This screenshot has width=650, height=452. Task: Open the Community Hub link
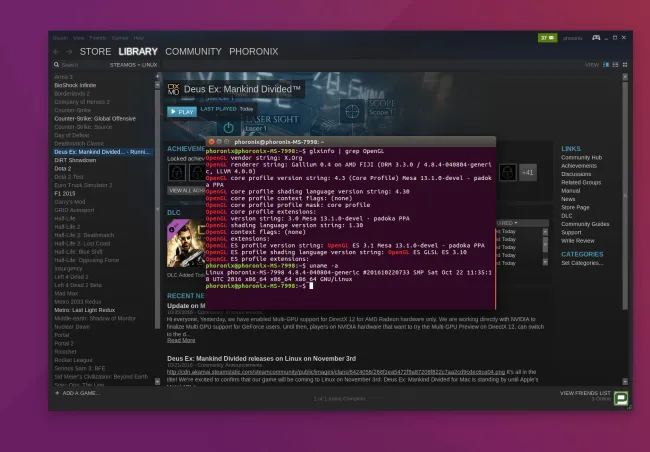tap(582, 158)
